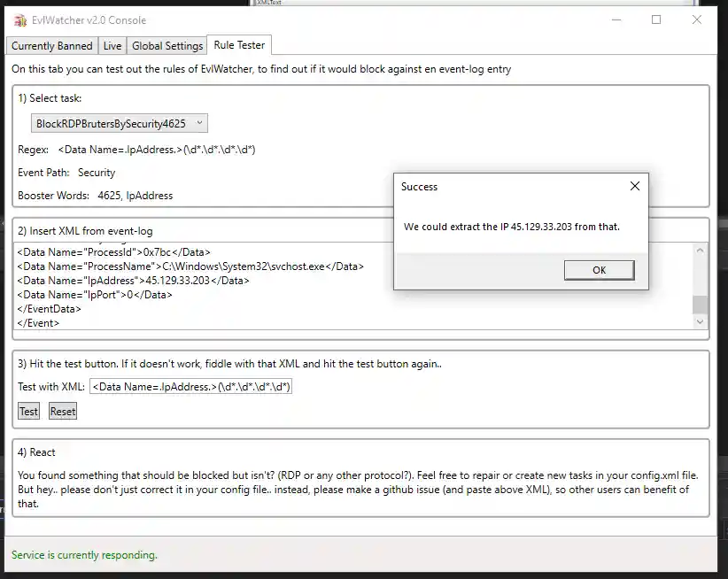This screenshot has width=728, height=579.
Task: Click scroll down arrow of XML box
Action: (701, 321)
